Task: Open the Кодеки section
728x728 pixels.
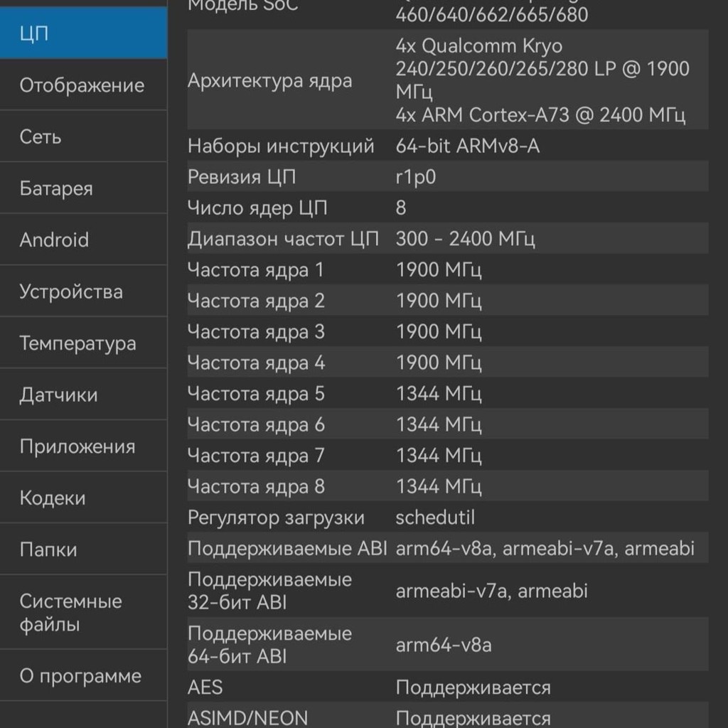Action: coord(84,497)
